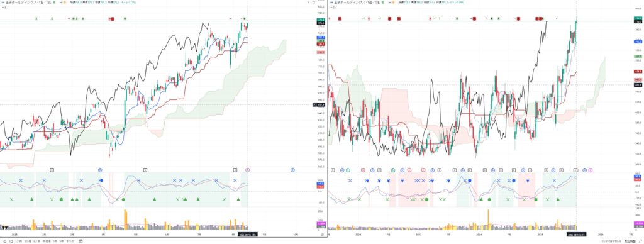
Task: Click the red 746.2 price label on the daily axis
Action: click(321, 44)
